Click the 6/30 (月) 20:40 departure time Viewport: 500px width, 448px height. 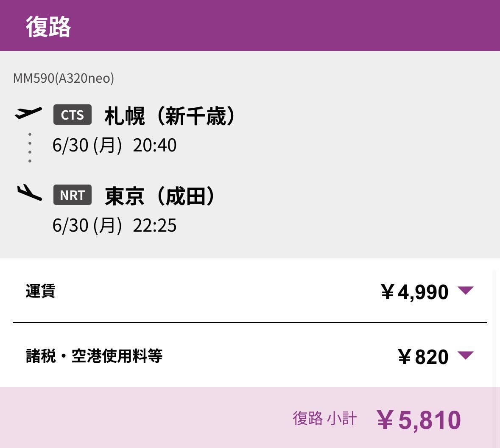point(115,145)
